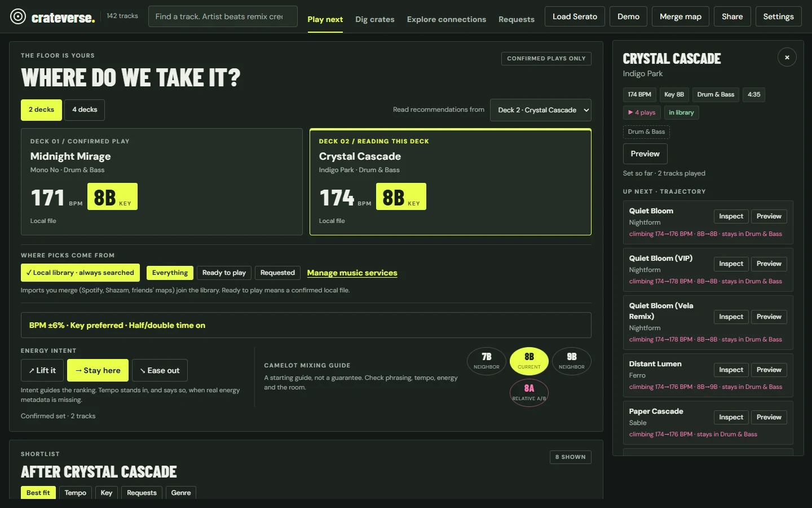Viewport: 812px width, 508px height.
Task: Click the crateverse circular logo icon
Action: click(x=18, y=17)
